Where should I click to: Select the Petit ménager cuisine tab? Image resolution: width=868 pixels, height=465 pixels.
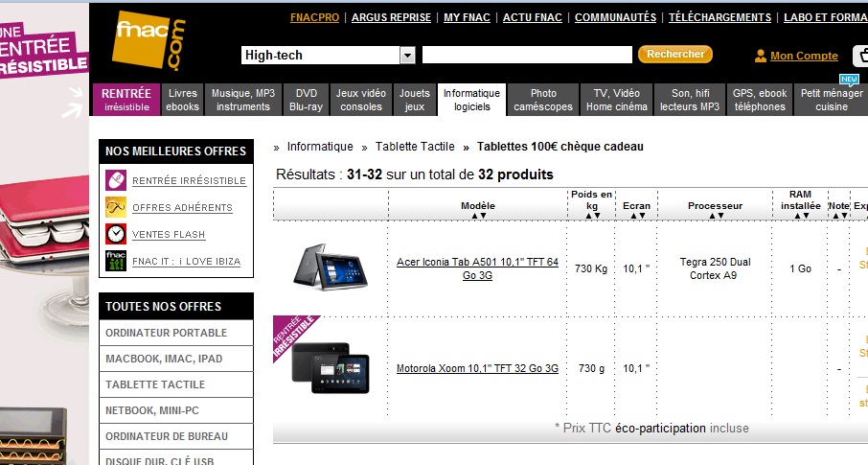click(x=832, y=100)
